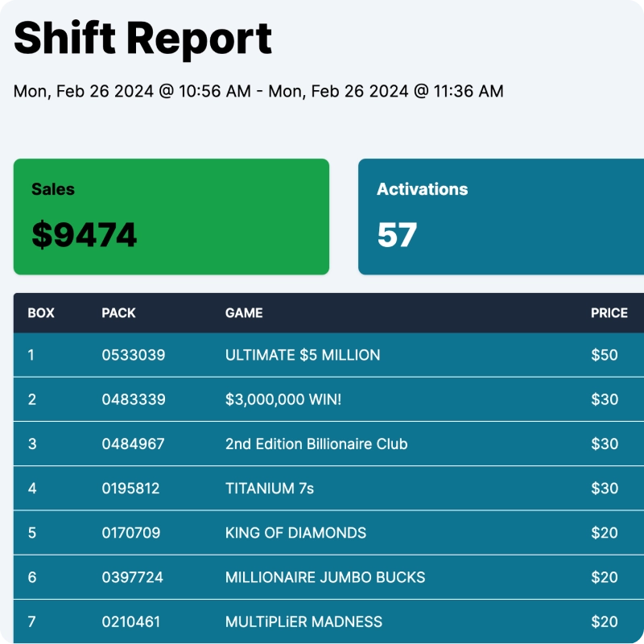Viewport: 644px width, 644px height.
Task: Open the Sales summary card
Action: (171, 216)
